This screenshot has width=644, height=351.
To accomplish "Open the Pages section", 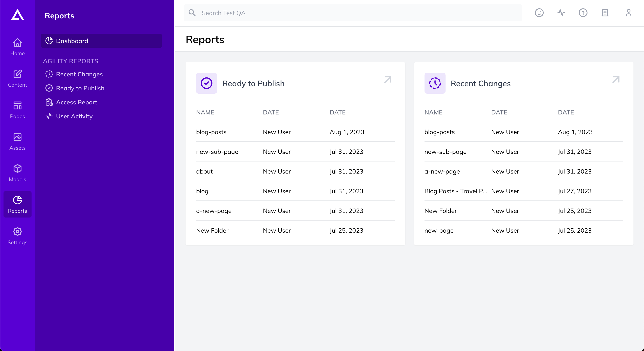I will [x=18, y=110].
